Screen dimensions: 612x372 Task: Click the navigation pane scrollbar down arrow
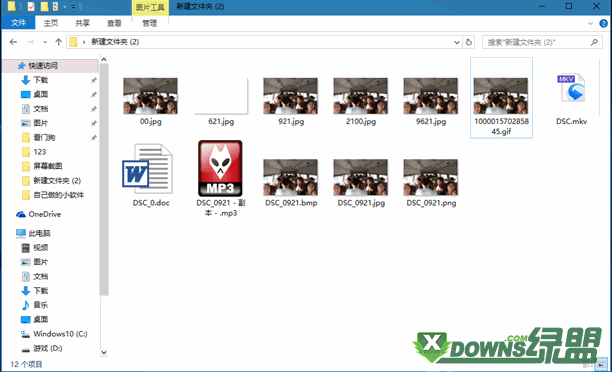pos(104,352)
